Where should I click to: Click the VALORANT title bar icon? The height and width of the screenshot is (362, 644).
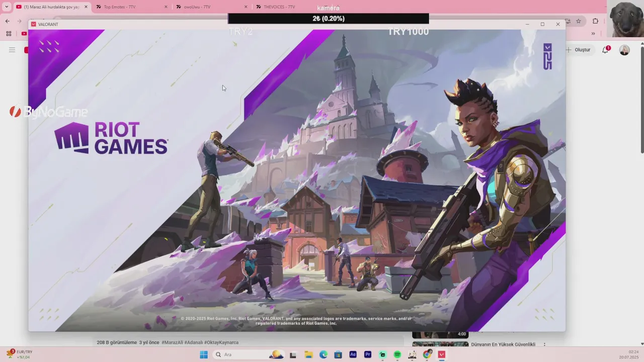click(33, 24)
